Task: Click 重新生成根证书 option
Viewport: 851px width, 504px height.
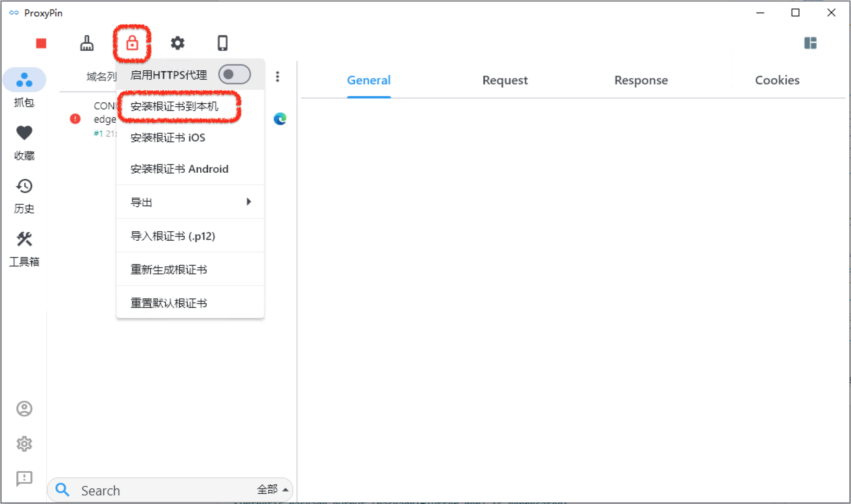Action: pyautogui.click(x=169, y=270)
